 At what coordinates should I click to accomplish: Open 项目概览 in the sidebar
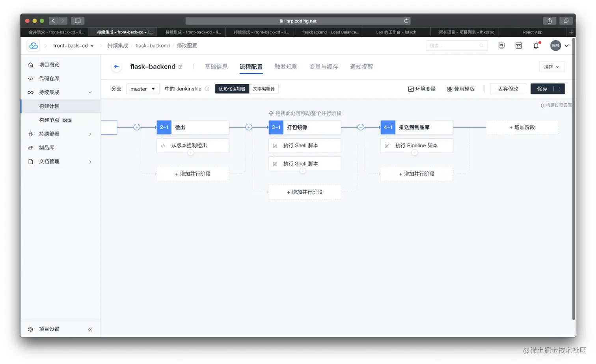60,65
